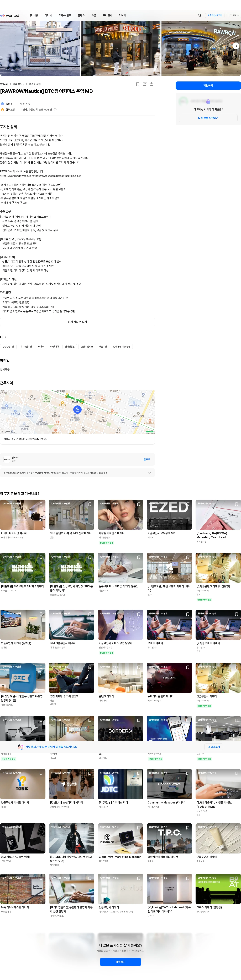Bookmark this RAWROW/Nautica position

click(x=138, y=84)
